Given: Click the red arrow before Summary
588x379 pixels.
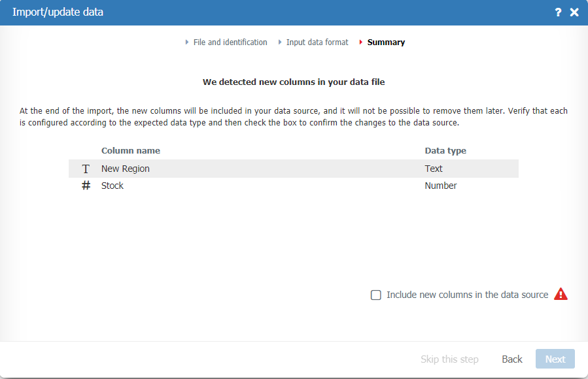Looking at the screenshot, I should [x=361, y=42].
